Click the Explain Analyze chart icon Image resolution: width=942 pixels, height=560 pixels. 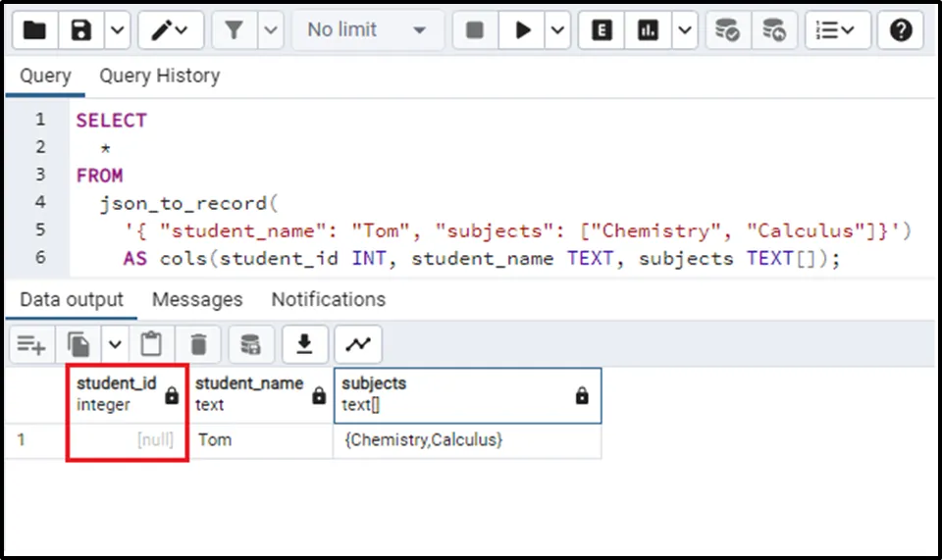[x=648, y=30]
